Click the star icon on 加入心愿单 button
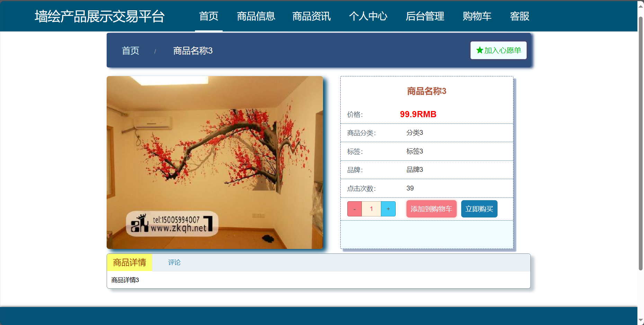The width and height of the screenshot is (644, 325). (480, 50)
